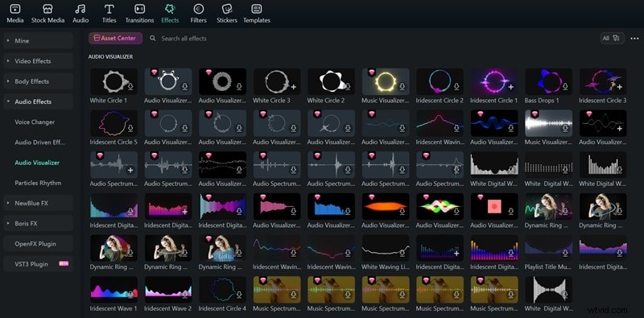Select the Iridescent Wave 1 thumbnail
644x318 pixels.
114,289
